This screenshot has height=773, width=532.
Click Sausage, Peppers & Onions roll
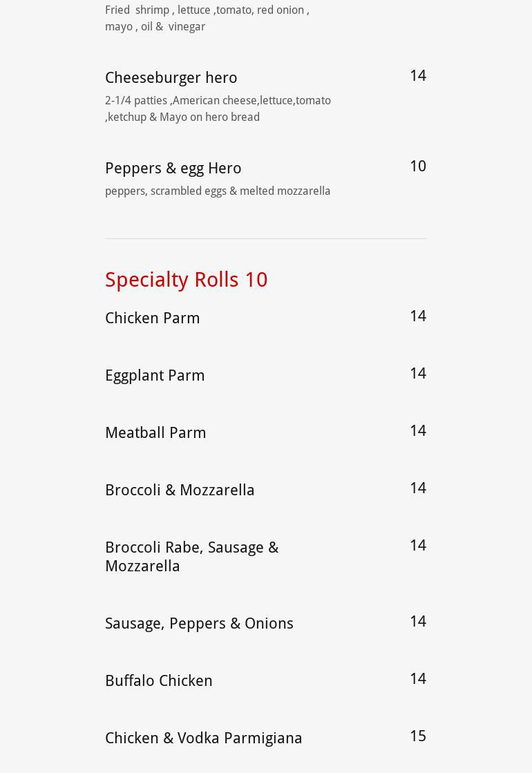(x=199, y=623)
